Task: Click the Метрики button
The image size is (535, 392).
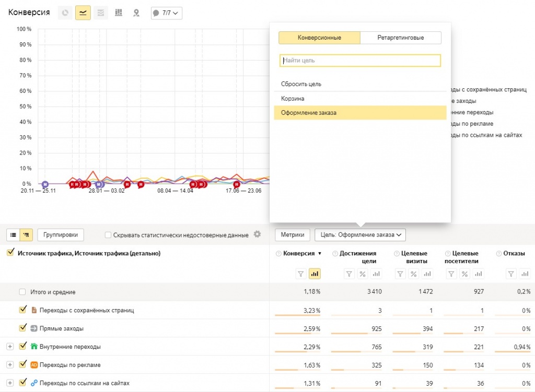Action: [293, 235]
